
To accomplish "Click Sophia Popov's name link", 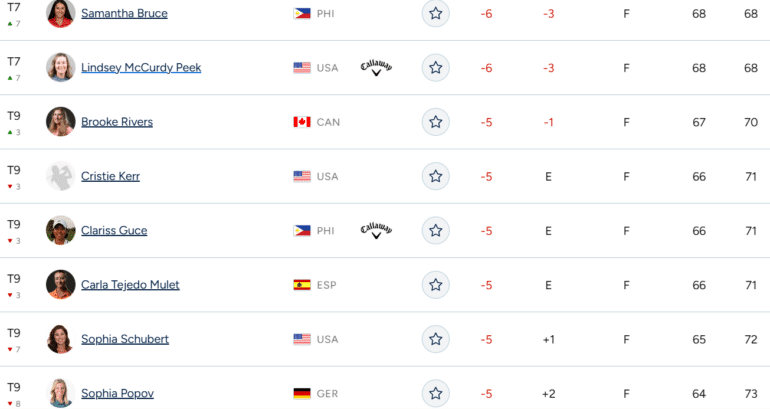I will 117,393.
